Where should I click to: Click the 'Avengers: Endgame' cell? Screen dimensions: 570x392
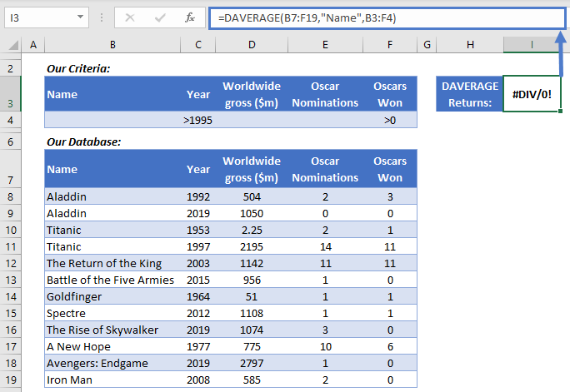(x=112, y=363)
